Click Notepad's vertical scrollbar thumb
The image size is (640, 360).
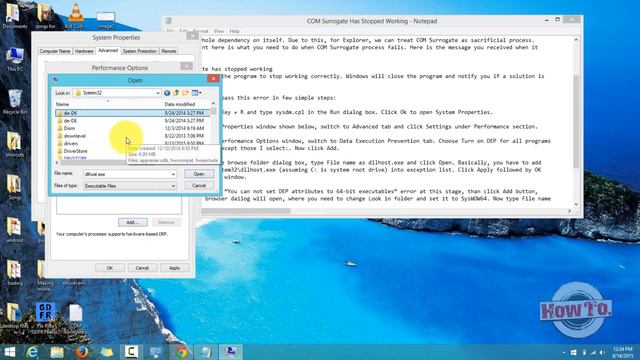576,122
